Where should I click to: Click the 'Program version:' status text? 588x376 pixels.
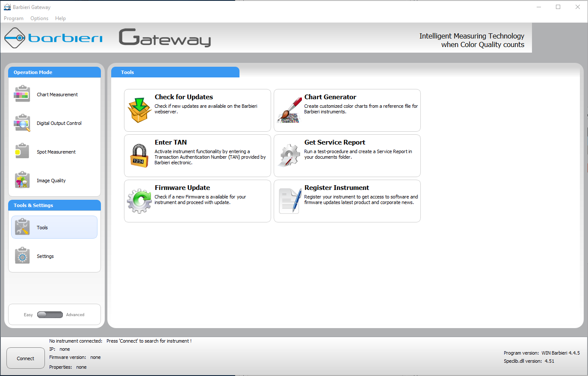[x=521, y=353]
